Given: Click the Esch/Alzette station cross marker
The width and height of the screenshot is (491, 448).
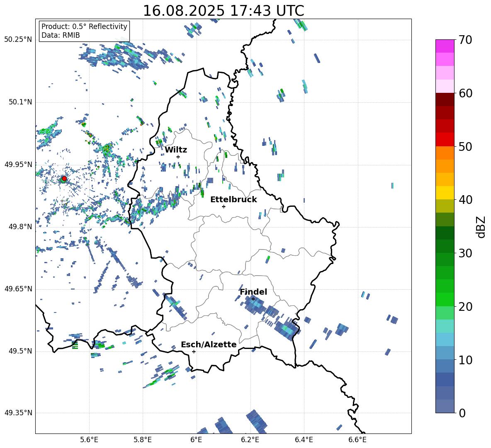Looking at the screenshot, I should click(194, 351).
